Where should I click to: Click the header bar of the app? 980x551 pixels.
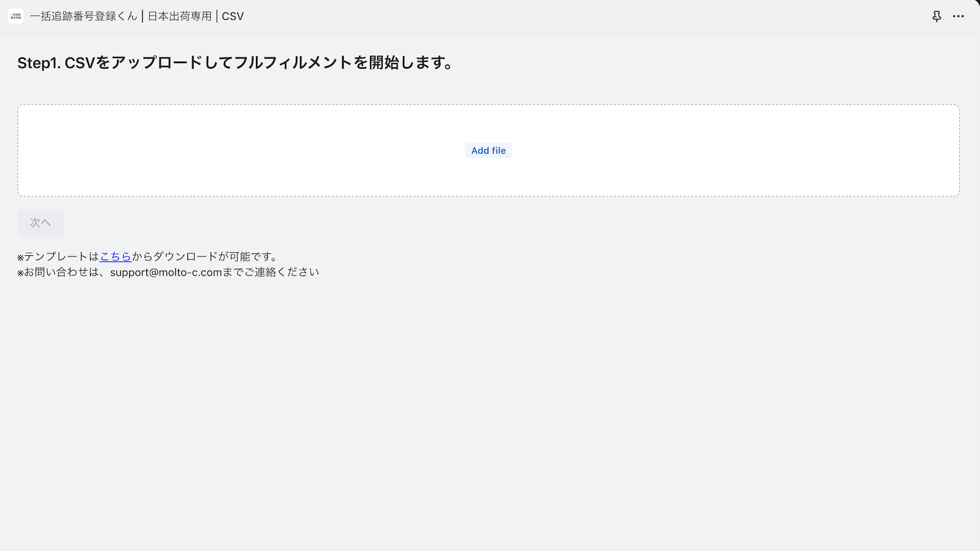tap(490, 16)
